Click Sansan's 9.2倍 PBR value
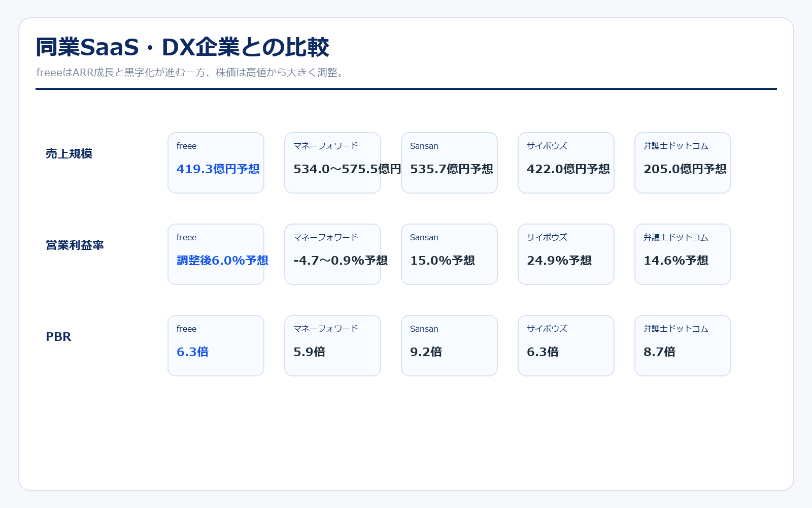Image resolution: width=812 pixels, height=508 pixels. tap(426, 352)
